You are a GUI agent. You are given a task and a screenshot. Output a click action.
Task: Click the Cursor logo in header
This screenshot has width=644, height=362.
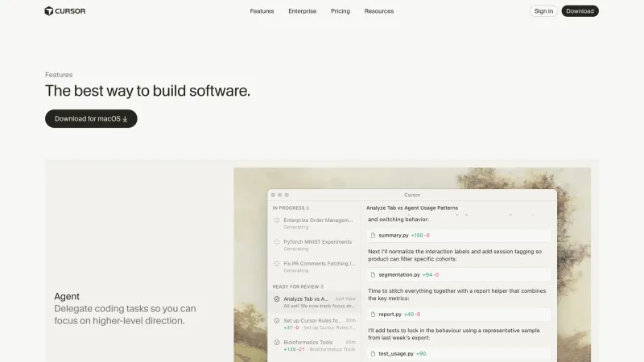pyautogui.click(x=65, y=11)
